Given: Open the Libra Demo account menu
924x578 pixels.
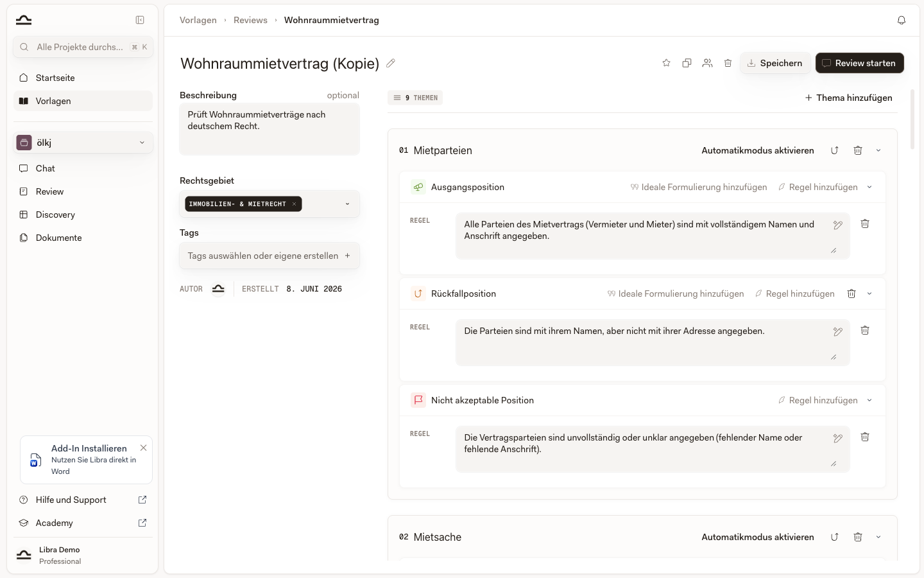Looking at the screenshot, I should pos(83,555).
